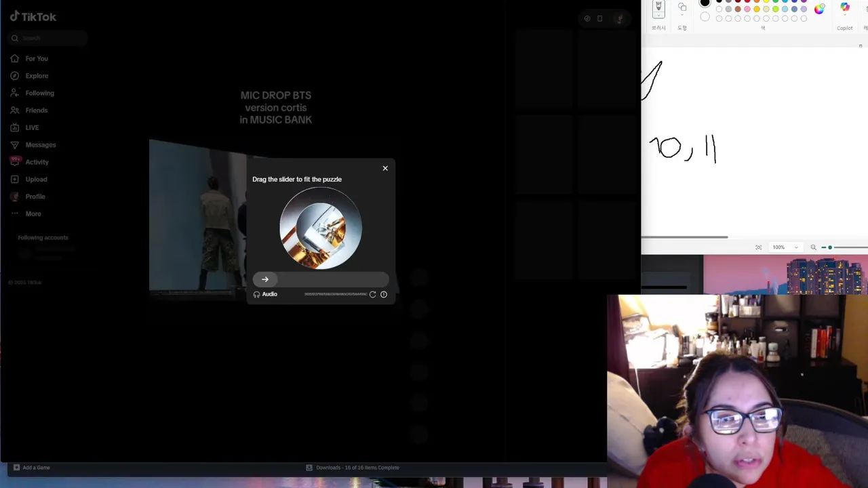Click the captcha report info icon
Screen dimensions: 868x488
(384, 294)
